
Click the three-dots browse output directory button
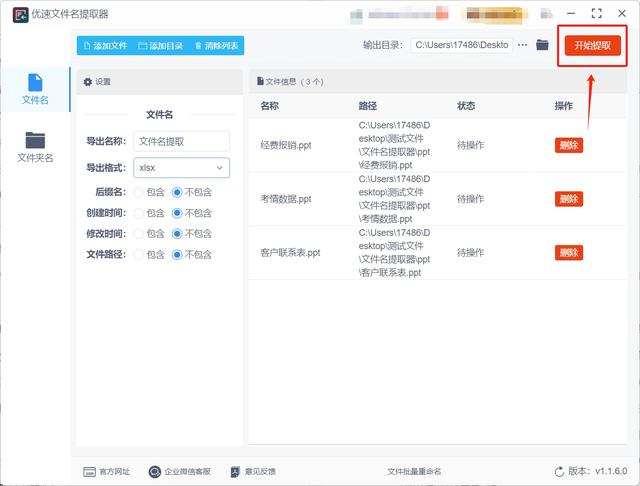(522, 45)
